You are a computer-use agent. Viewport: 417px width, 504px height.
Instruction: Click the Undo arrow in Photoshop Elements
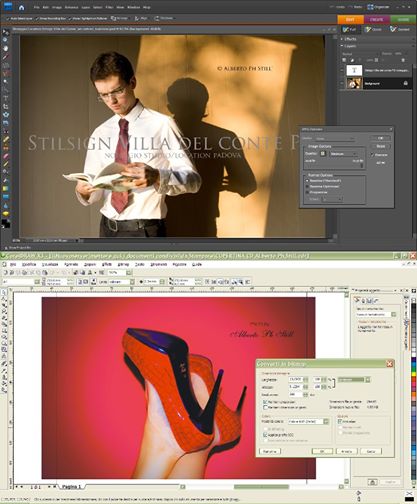pyautogui.click(x=339, y=7)
